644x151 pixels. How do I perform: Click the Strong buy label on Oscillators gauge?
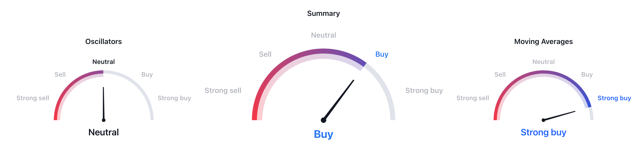coord(174,98)
